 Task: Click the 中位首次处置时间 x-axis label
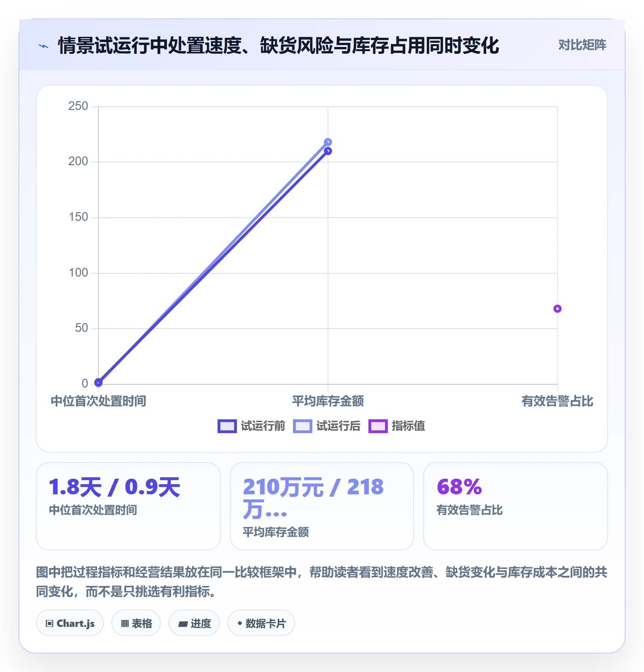tap(98, 401)
